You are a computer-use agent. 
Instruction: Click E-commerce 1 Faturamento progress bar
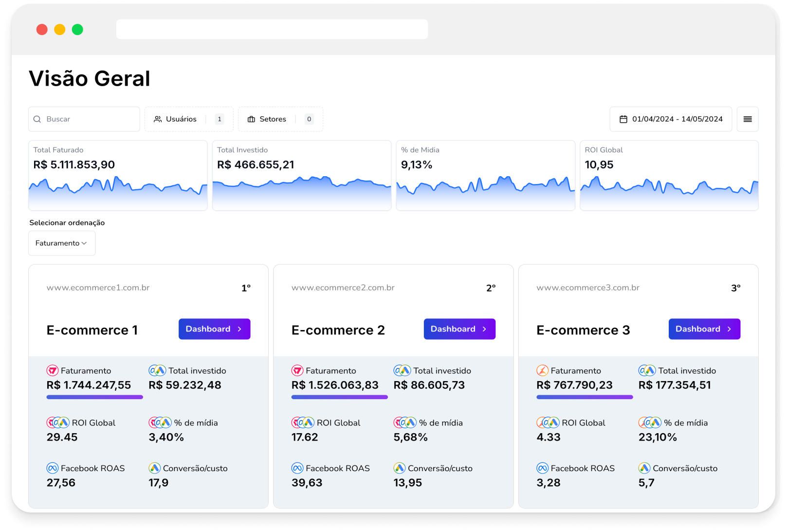(x=95, y=397)
